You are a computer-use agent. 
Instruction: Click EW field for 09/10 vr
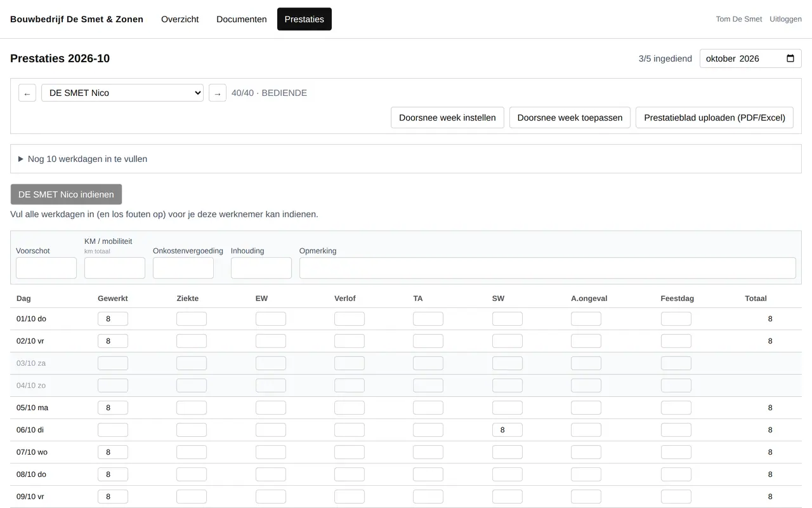click(x=271, y=497)
